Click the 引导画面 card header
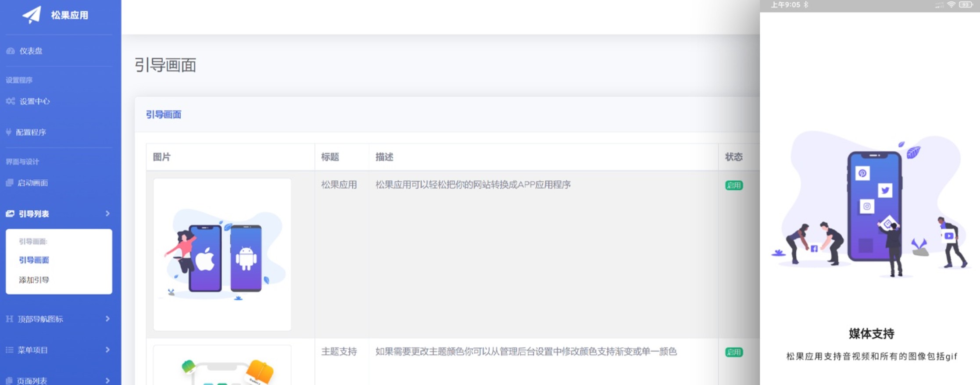980x385 pixels. [164, 114]
